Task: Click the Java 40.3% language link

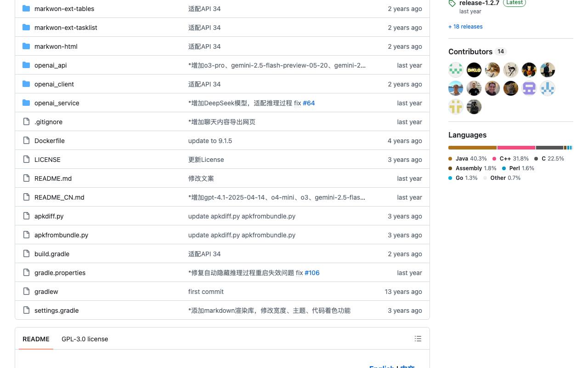Action: (468, 159)
